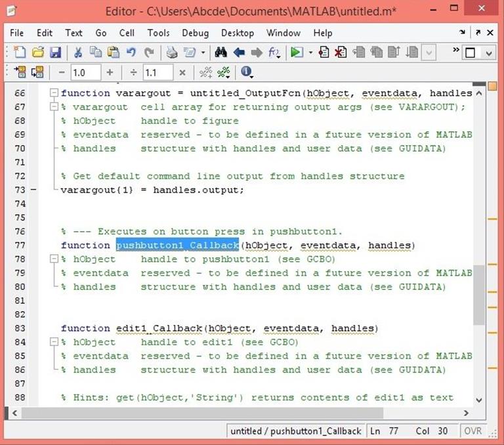
Task: Open the Run button dropdown arrow
Action: [x=310, y=53]
